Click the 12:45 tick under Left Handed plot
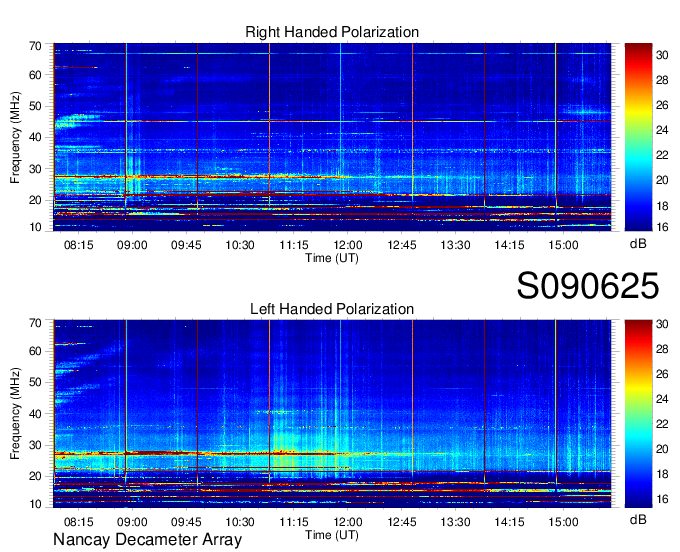Screen dimensions: 680x552 [x=402, y=522]
